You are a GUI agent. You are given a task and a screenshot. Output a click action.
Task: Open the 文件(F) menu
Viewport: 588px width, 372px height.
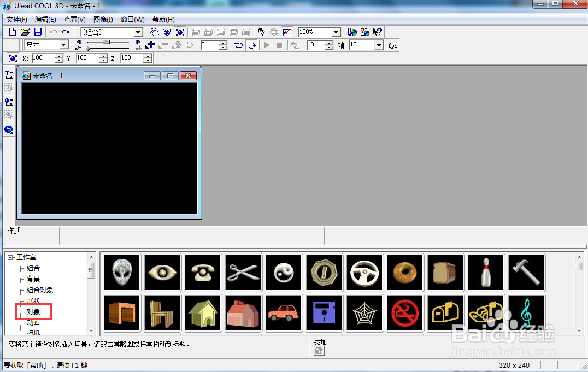point(17,20)
